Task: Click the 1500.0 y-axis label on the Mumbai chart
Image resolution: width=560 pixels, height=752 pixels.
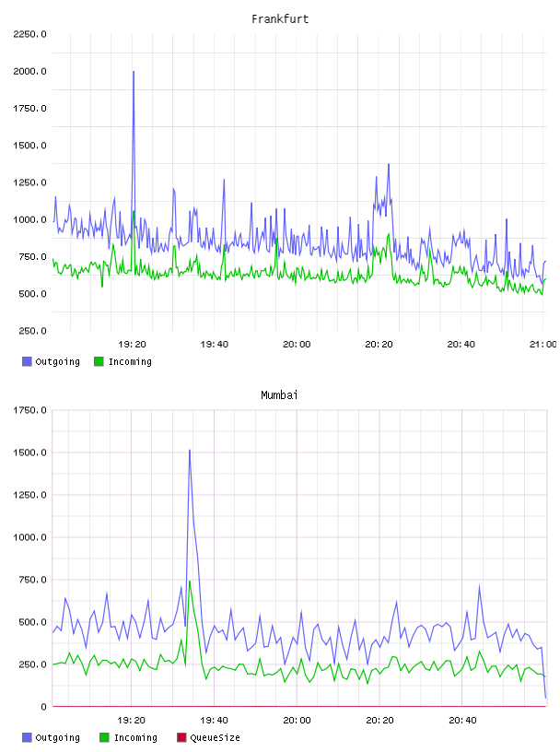Action: [29, 452]
